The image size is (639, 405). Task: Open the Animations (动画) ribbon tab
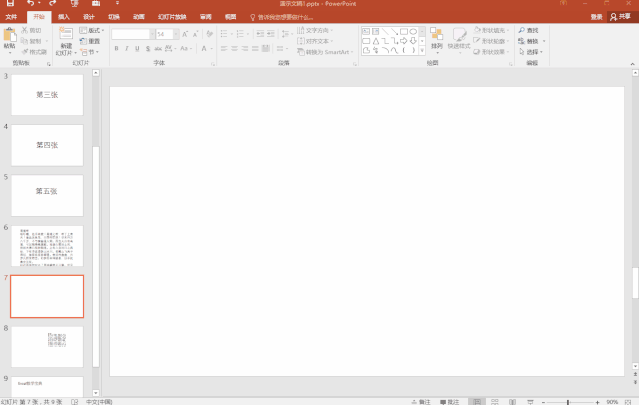pyautogui.click(x=139, y=17)
